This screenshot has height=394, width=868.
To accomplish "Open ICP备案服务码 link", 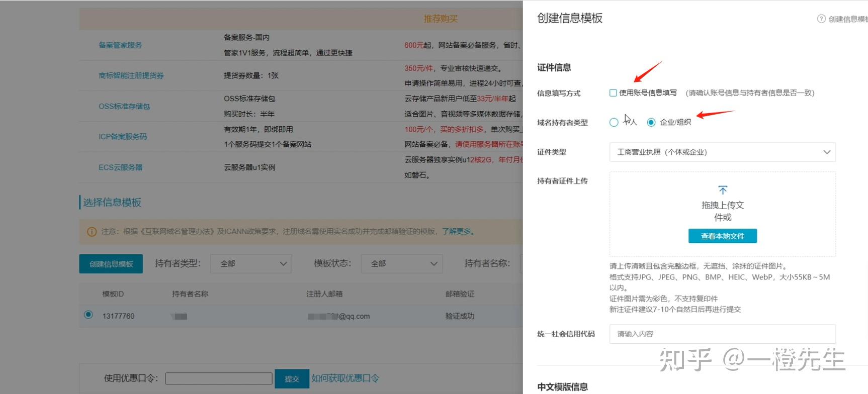I will (x=123, y=137).
